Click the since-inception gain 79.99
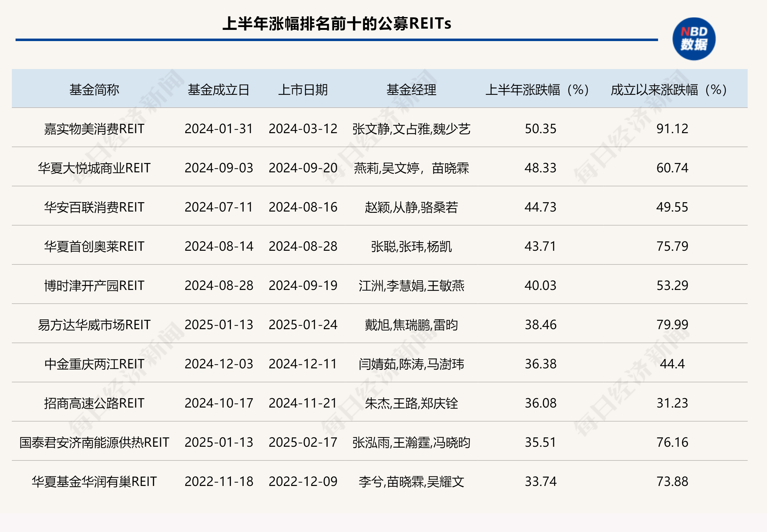767x532 pixels. point(672,325)
